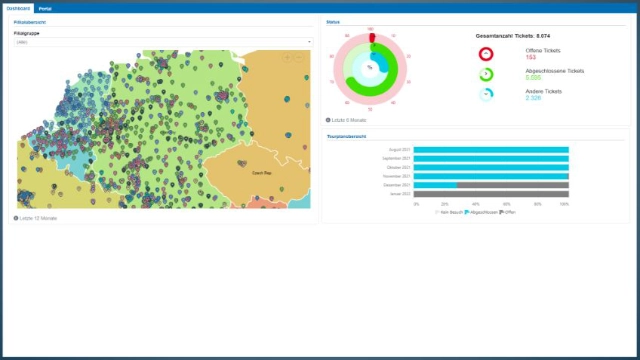Click the Letzte 6 Monate text
The height and width of the screenshot is (360, 640).
[349, 120]
